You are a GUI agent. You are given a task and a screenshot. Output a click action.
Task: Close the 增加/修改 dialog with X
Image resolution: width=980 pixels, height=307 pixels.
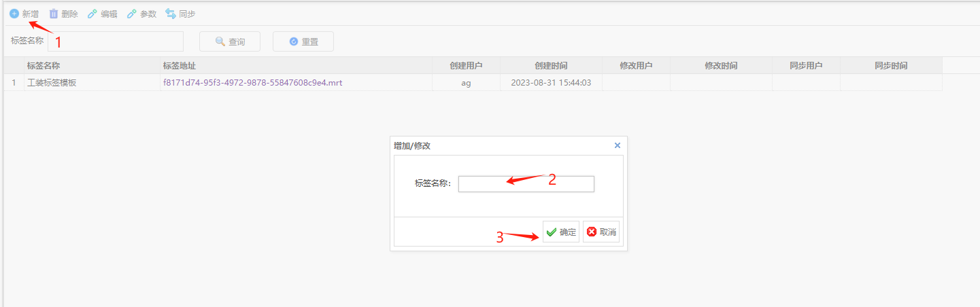point(618,145)
